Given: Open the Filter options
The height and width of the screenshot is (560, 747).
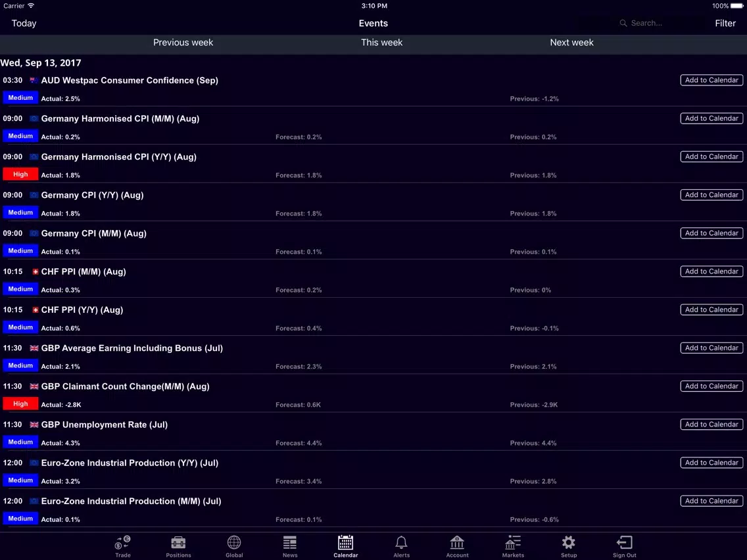Looking at the screenshot, I should coord(725,24).
